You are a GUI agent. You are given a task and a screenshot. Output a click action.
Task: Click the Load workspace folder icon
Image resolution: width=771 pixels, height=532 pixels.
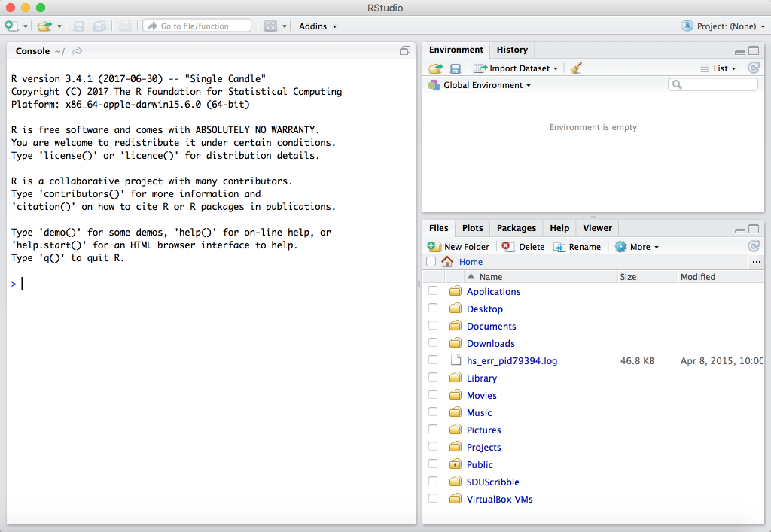click(435, 68)
